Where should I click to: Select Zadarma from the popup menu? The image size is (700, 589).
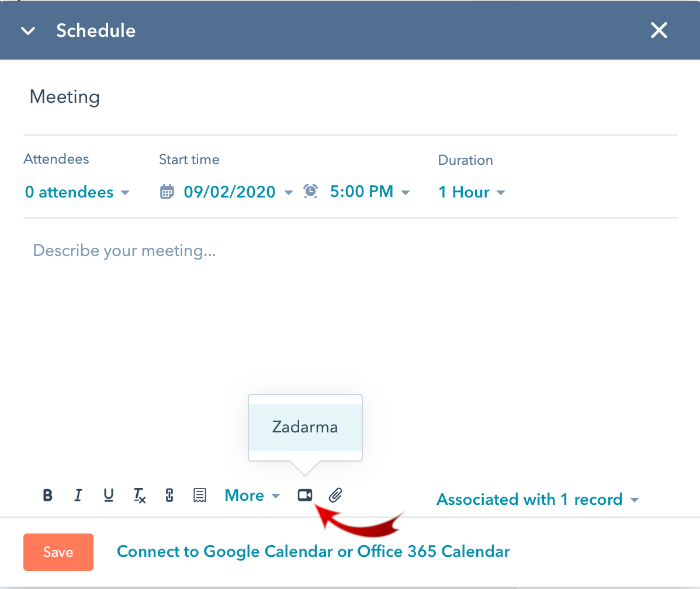coord(305,427)
